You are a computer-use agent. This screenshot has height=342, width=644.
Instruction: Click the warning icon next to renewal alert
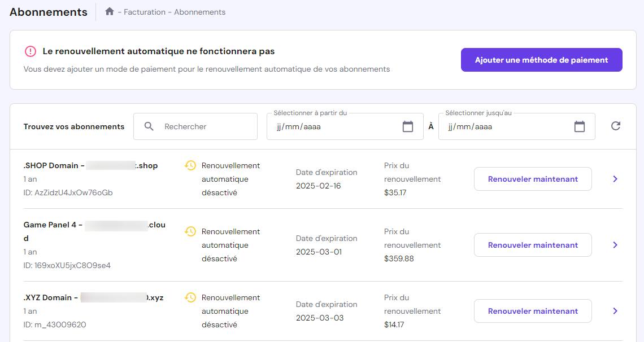[30, 51]
